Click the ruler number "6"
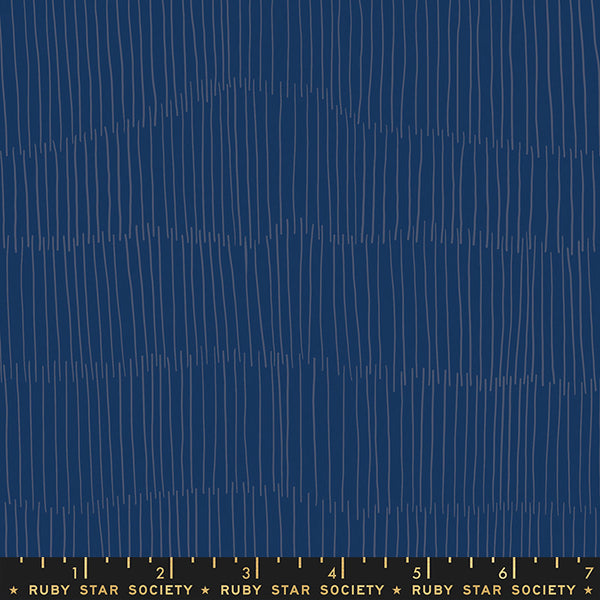 tap(503, 573)
